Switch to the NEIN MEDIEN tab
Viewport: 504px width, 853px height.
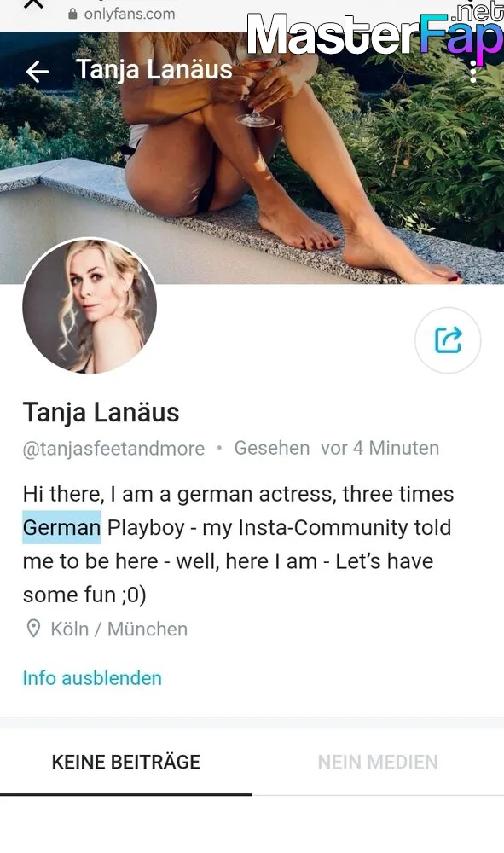[x=378, y=762]
